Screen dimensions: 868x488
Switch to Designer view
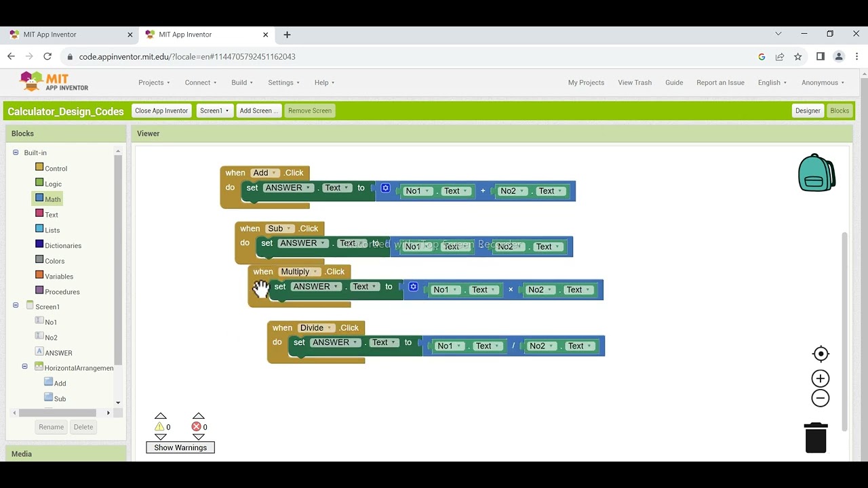[808, 110]
